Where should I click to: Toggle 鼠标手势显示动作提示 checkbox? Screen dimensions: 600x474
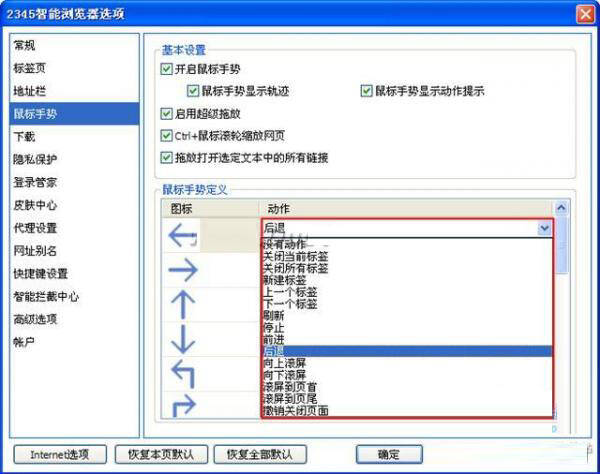(x=367, y=91)
